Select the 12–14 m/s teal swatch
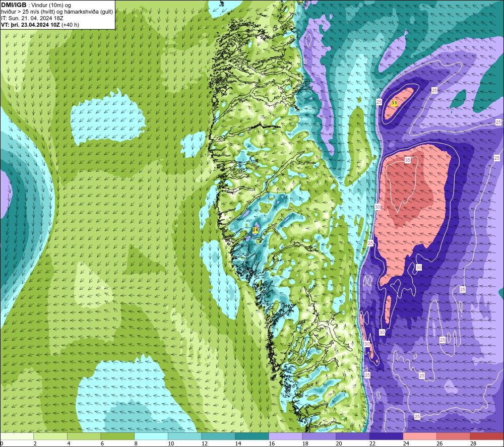Viewport: 504px width, 447px height. click(x=218, y=436)
